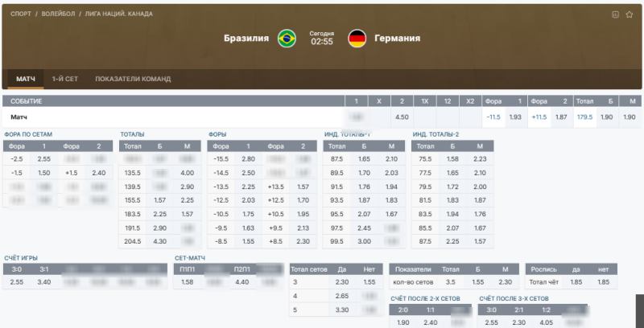Click the Brazil flag icon
This screenshot has height=328, width=644.
click(x=286, y=38)
